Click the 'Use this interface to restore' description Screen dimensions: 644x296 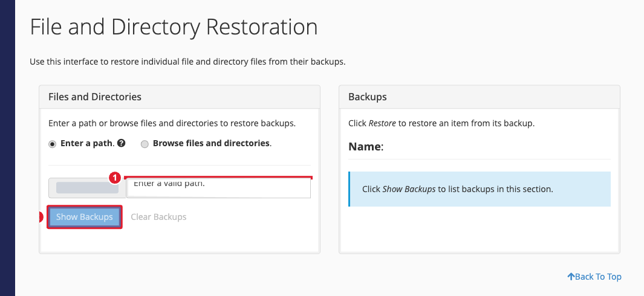pos(187,62)
